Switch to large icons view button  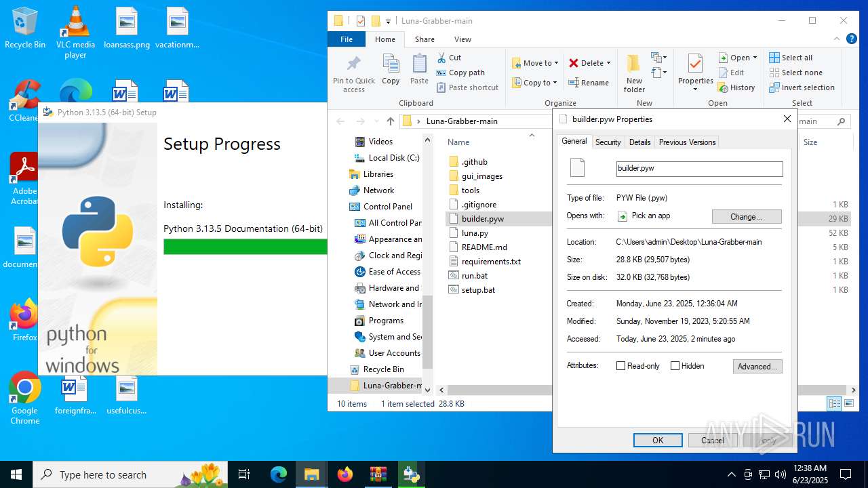pos(849,403)
